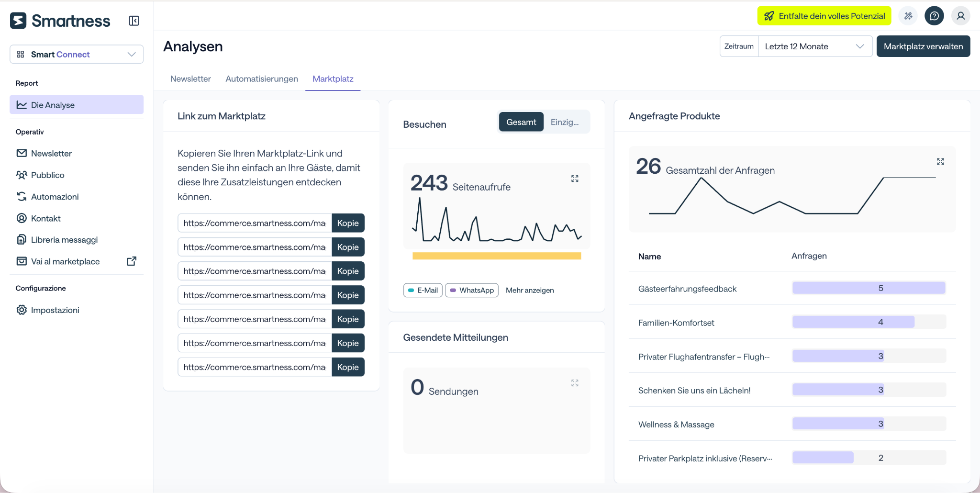Image resolution: width=980 pixels, height=493 pixels.
Task: Open the help chat icon
Action: click(x=934, y=16)
